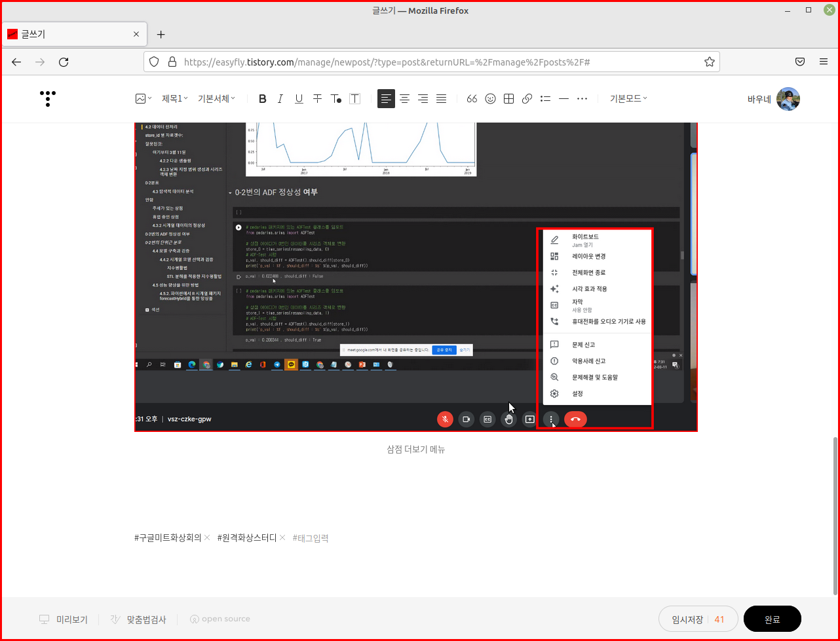Click the caption 삼점 더보기 메뉴

pos(416,450)
